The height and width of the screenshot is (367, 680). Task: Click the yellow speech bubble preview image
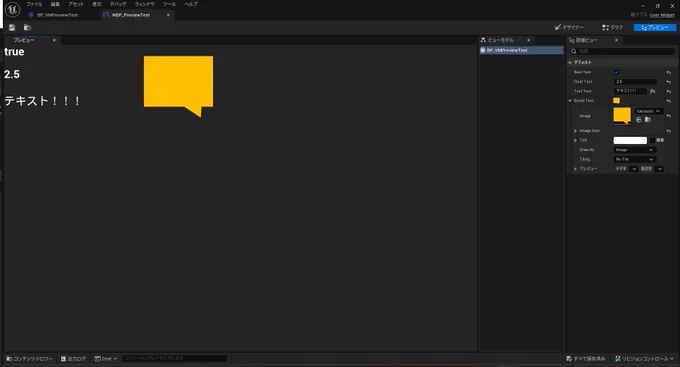pos(178,86)
